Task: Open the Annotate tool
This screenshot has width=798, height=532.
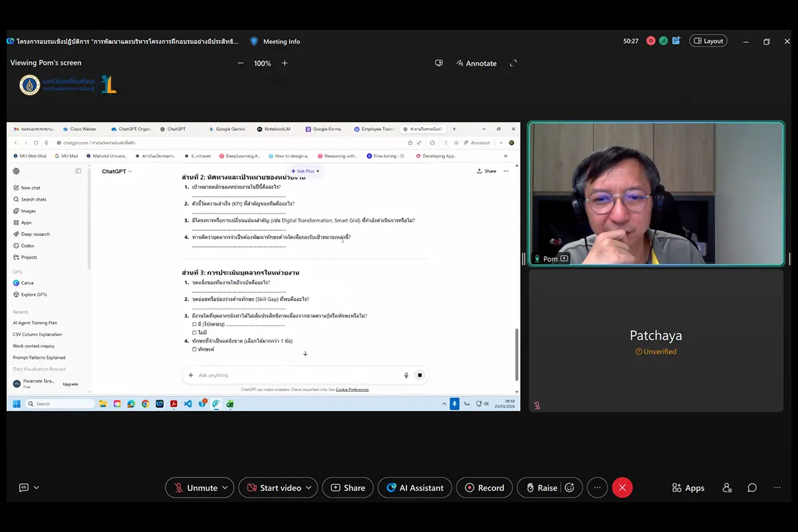Action: 476,63
